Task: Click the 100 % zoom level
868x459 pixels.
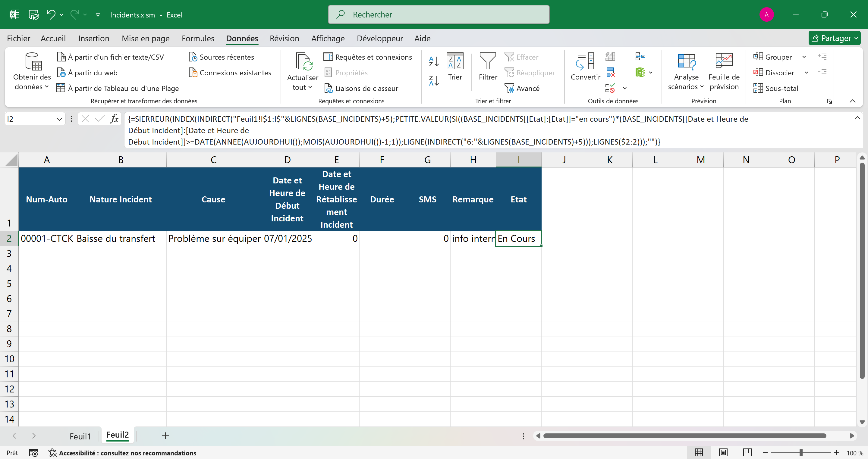Action: click(x=854, y=453)
